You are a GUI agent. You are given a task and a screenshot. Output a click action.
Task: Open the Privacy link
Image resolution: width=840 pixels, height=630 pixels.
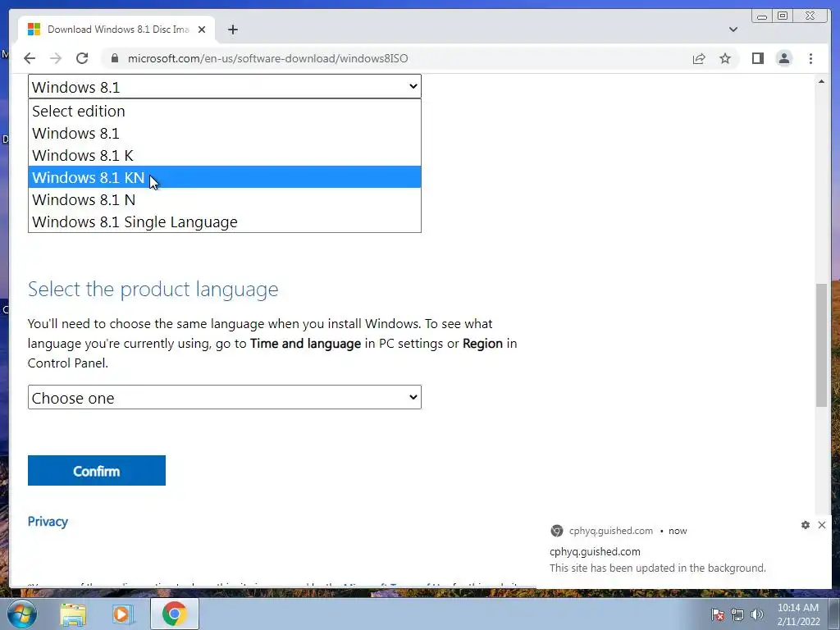(x=48, y=521)
